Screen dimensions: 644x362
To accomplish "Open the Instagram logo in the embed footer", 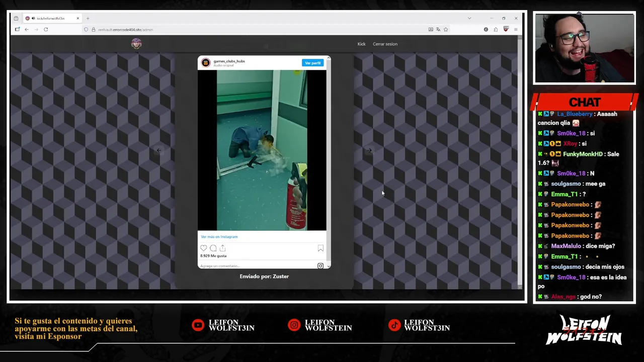I will click(x=320, y=265).
